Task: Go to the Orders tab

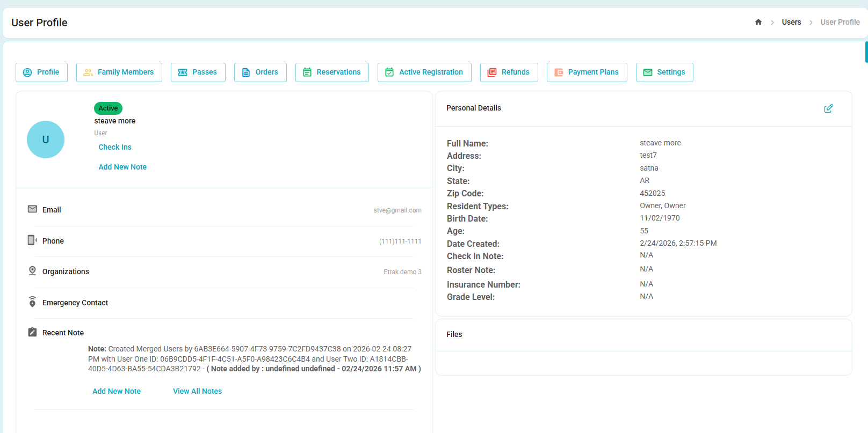Action: click(x=261, y=72)
